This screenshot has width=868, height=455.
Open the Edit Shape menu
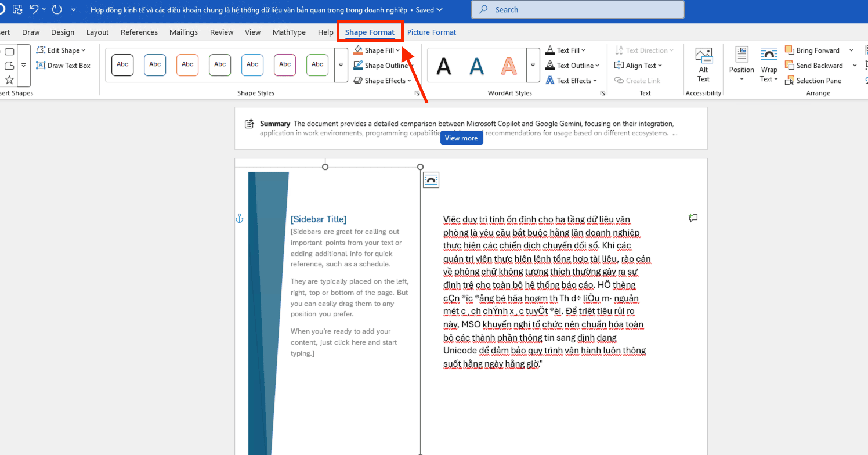coord(61,50)
